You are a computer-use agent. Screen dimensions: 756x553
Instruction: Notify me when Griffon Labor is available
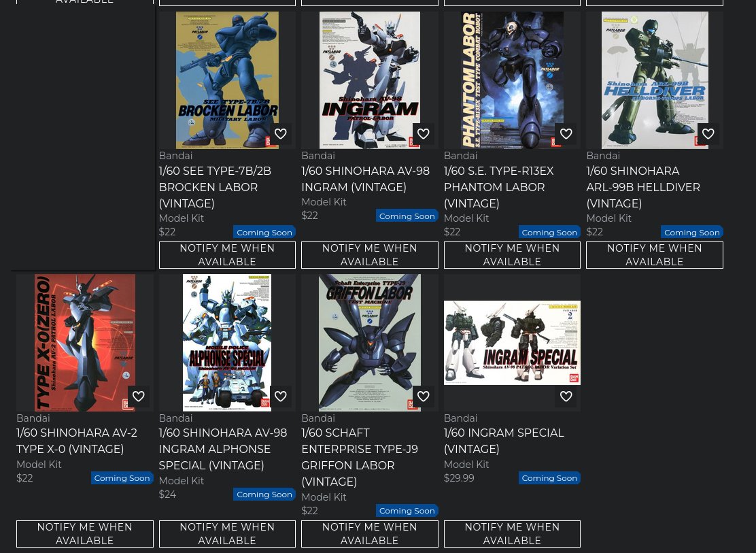coord(370,534)
